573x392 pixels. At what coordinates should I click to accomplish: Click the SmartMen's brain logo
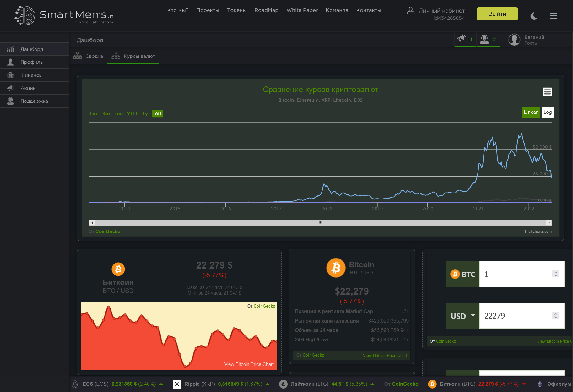pos(25,15)
